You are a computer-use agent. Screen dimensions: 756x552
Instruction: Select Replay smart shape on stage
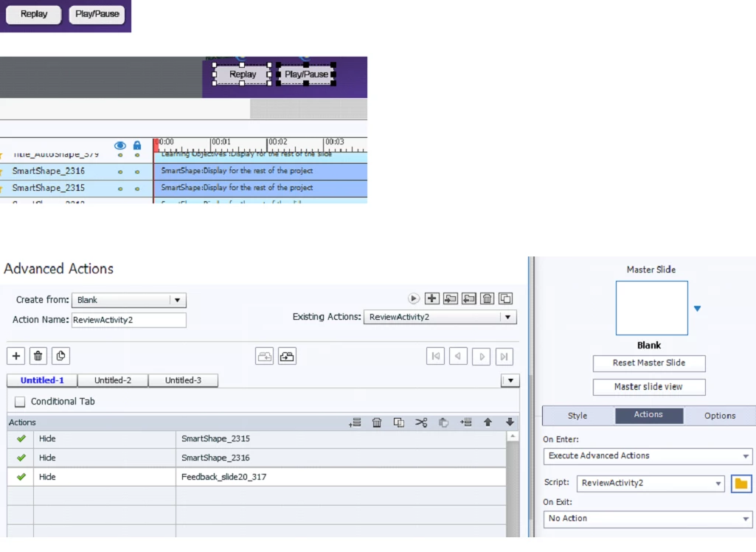coord(242,74)
